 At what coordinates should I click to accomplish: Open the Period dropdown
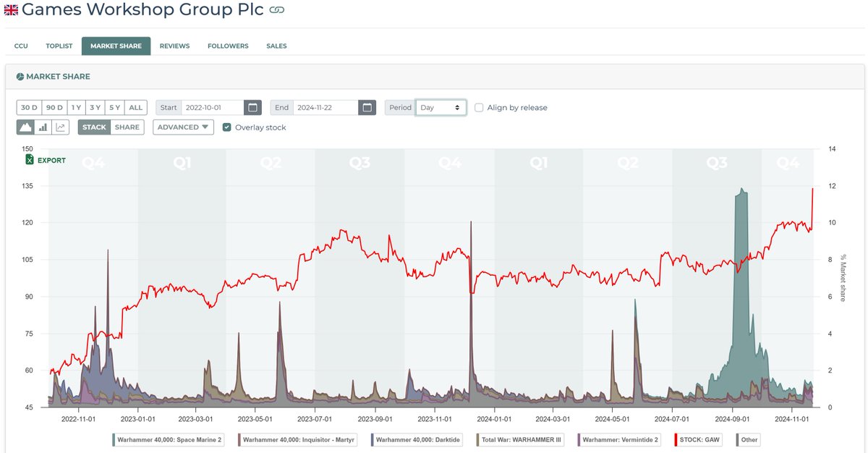(441, 107)
